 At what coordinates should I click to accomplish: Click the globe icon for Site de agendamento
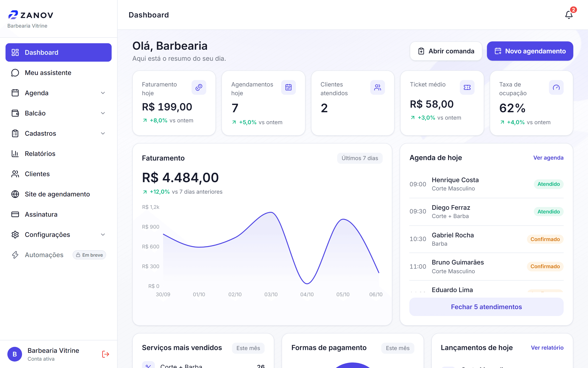coord(15,194)
